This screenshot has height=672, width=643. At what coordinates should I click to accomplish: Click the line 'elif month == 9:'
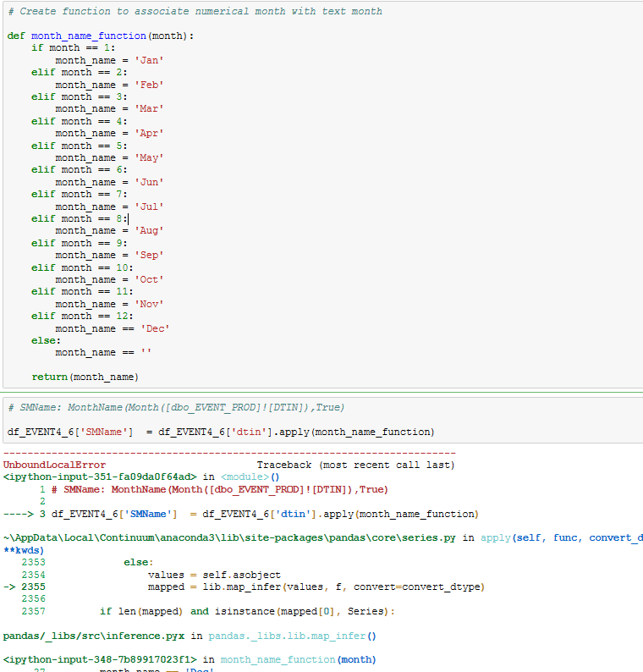coord(80,243)
